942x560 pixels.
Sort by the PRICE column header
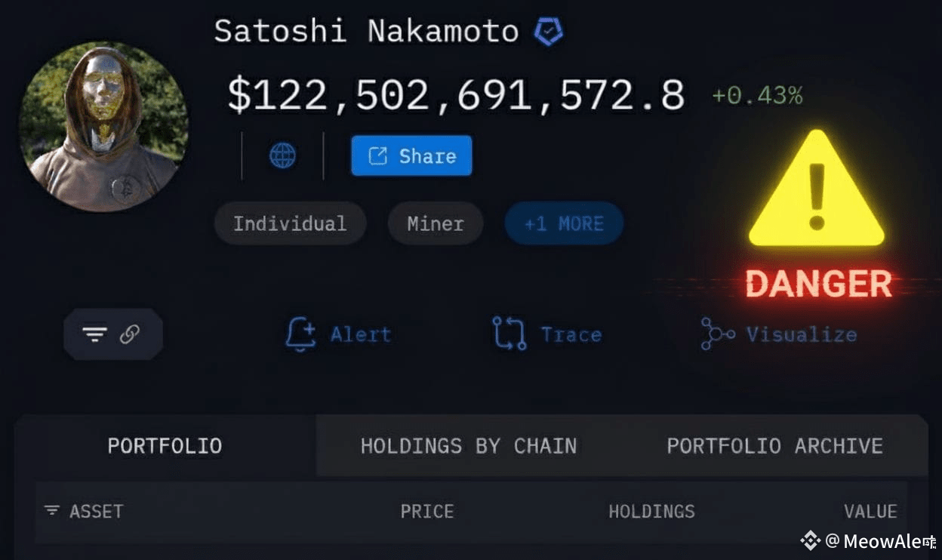tap(426, 511)
